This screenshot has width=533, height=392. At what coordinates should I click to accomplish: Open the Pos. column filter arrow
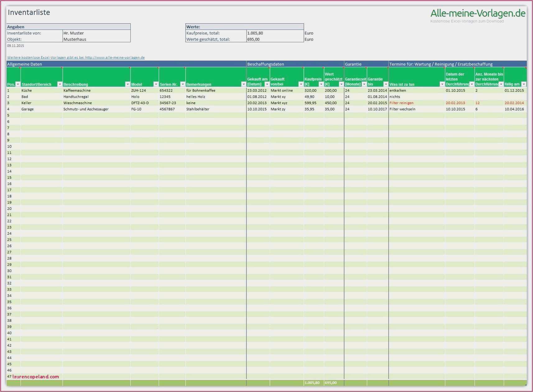coord(18,84)
